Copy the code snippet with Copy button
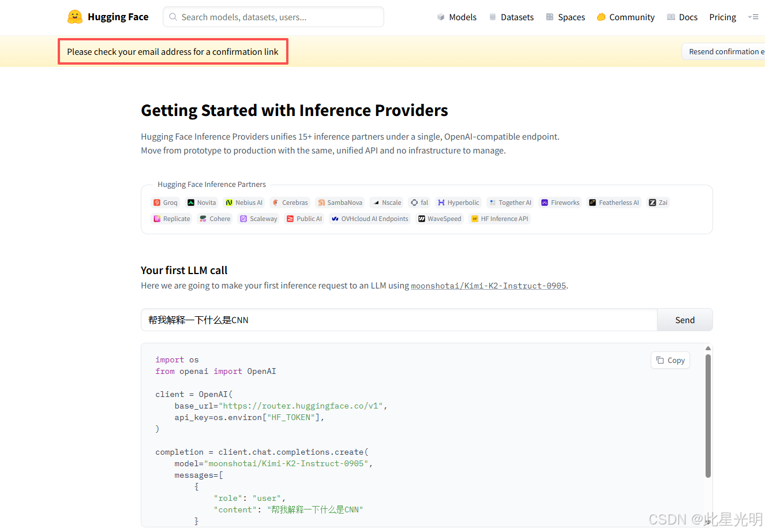765x532 pixels. pos(670,360)
